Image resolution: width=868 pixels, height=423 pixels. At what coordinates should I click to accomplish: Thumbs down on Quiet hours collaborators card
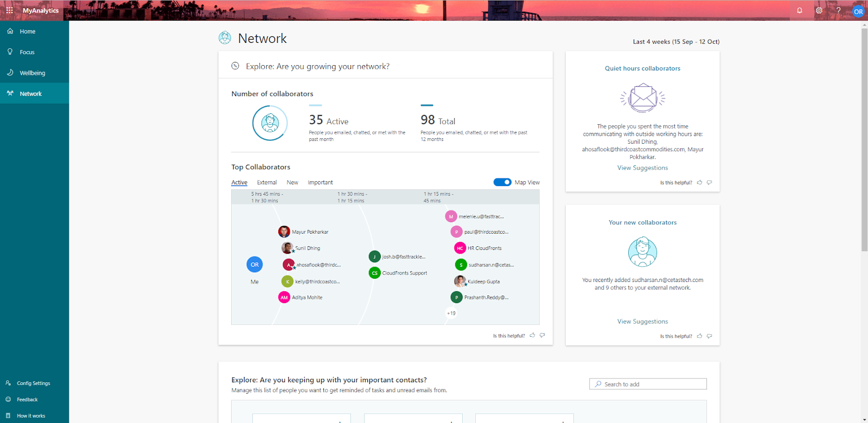pyautogui.click(x=710, y=183)
